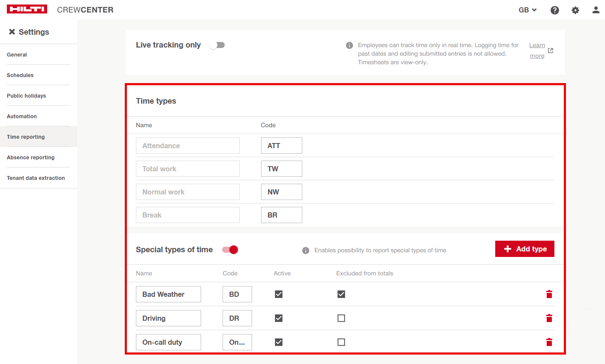
Task: Click the Break name field
Action: pyautogui.click(x=188, y=215)
